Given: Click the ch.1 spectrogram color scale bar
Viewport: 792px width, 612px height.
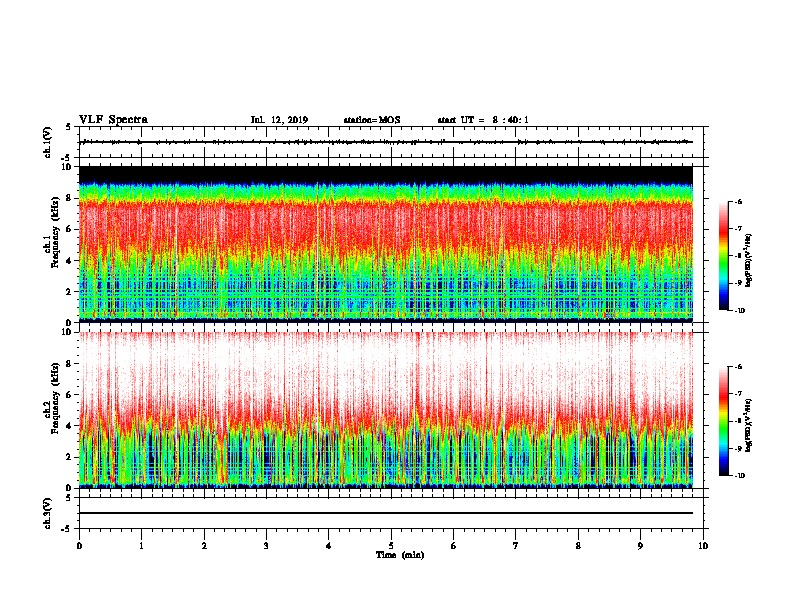Looking at the screenshot, I should 724,256.
